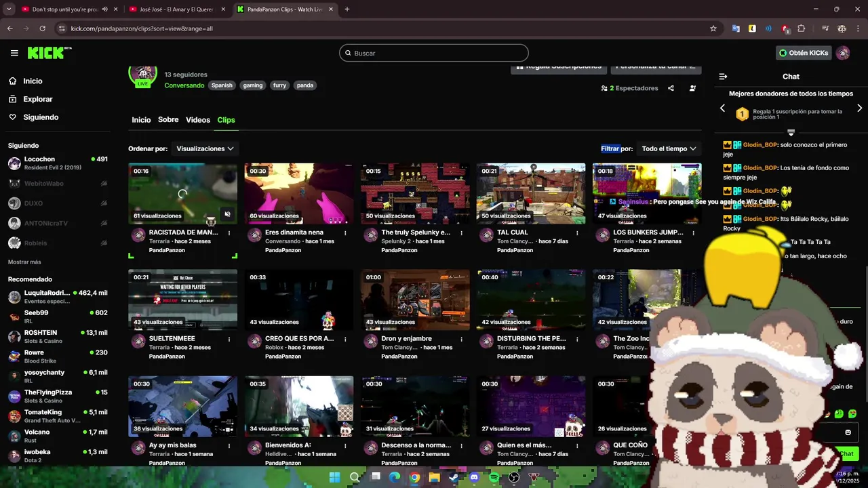Open Discord from the taskbar
Image resolution: width=868 pixels, height=488 pixels.
[x=474, y=478]
